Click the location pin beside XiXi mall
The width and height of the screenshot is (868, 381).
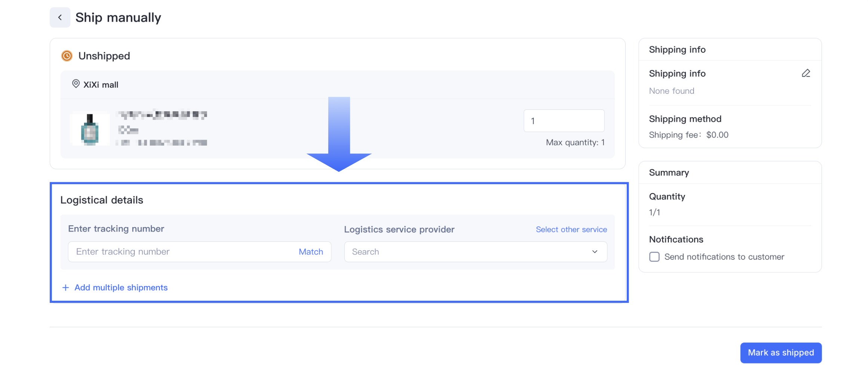75,84
